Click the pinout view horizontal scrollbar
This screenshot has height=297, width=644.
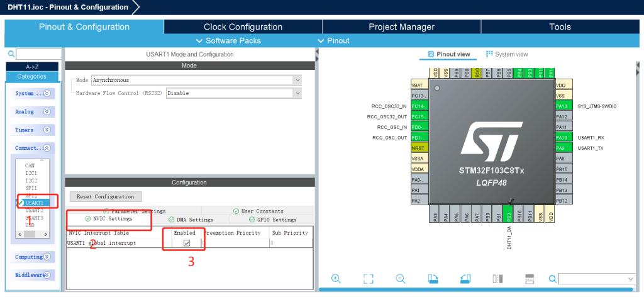point(477,289)
